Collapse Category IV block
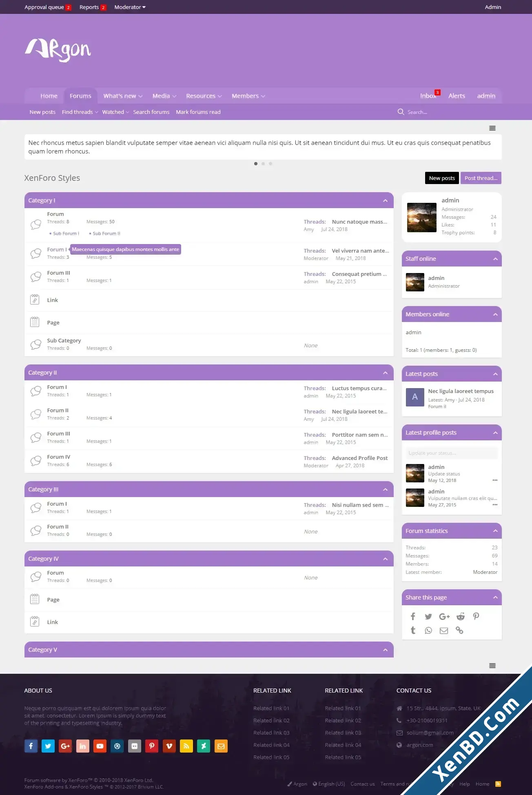The width and height of the screenshot is (532, 795). [x=385, y=559]
